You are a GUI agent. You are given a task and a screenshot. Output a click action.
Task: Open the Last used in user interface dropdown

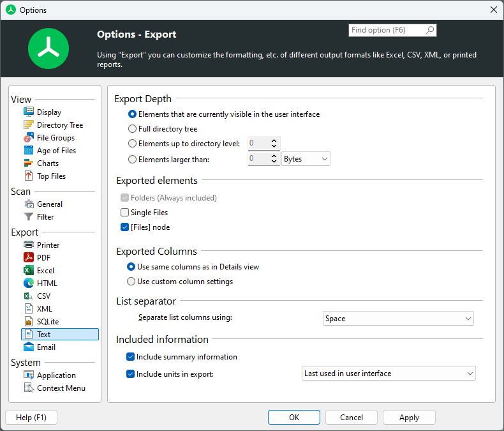[x=389, y=374]
